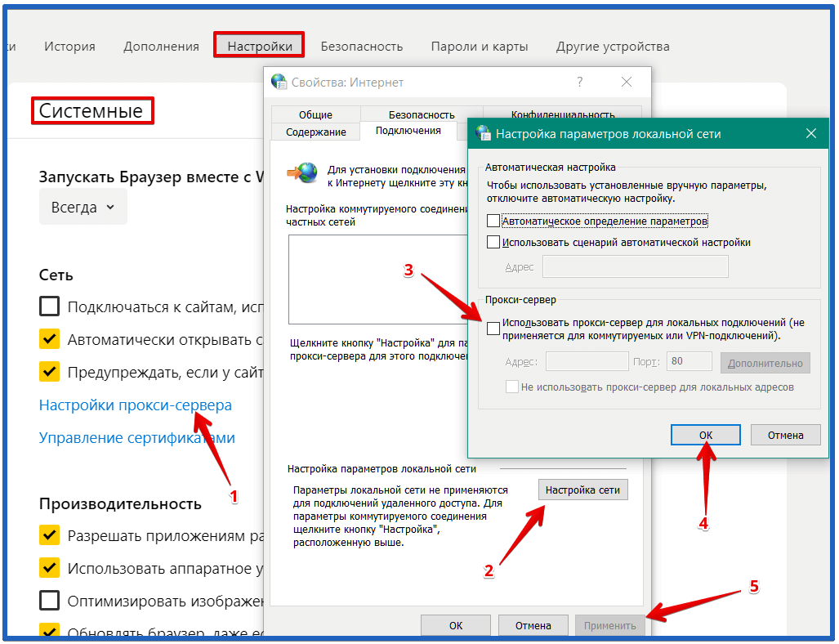Check Не использовать прокси-сервер для локальных адресов
This screenshot has height=644, width=839.
coord(512,387)
